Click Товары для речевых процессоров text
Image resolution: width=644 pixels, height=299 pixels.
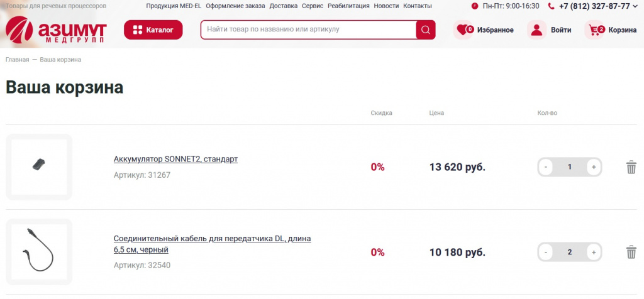(x=56, y=6)
